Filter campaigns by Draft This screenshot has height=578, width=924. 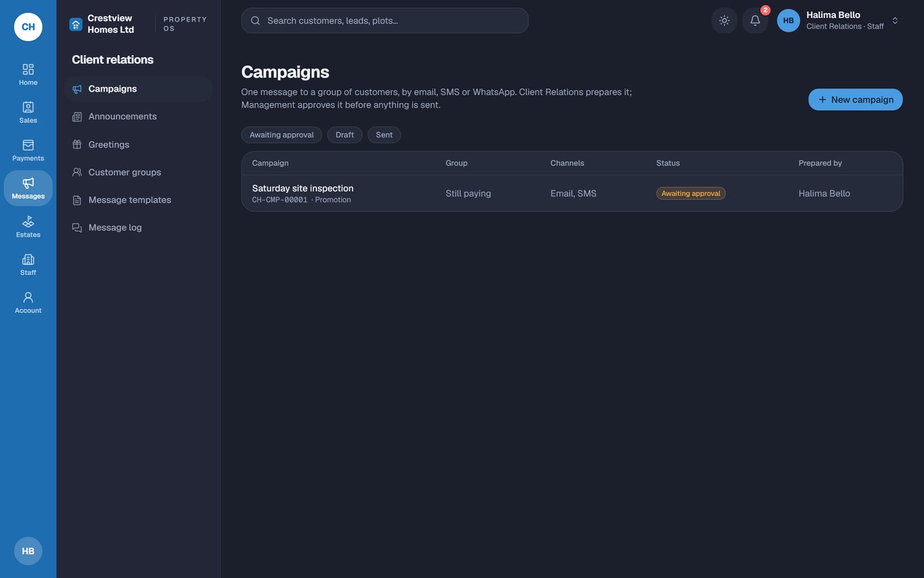(345, 135)
